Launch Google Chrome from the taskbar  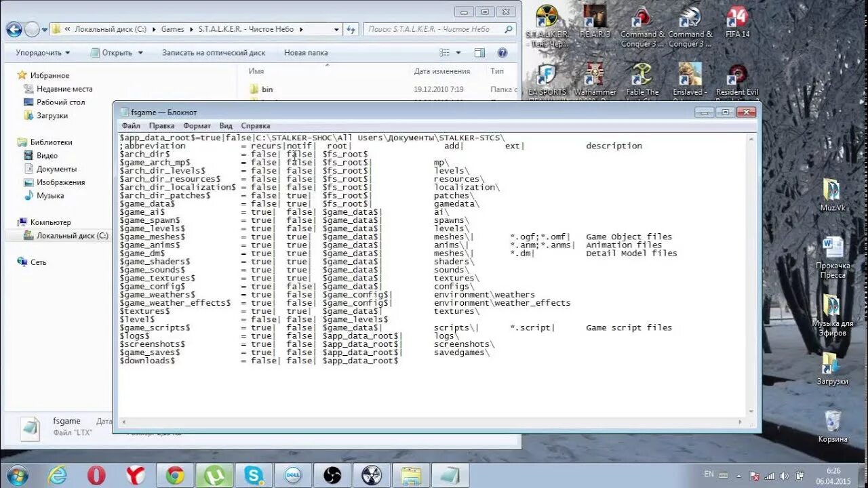tap(175, 475)
